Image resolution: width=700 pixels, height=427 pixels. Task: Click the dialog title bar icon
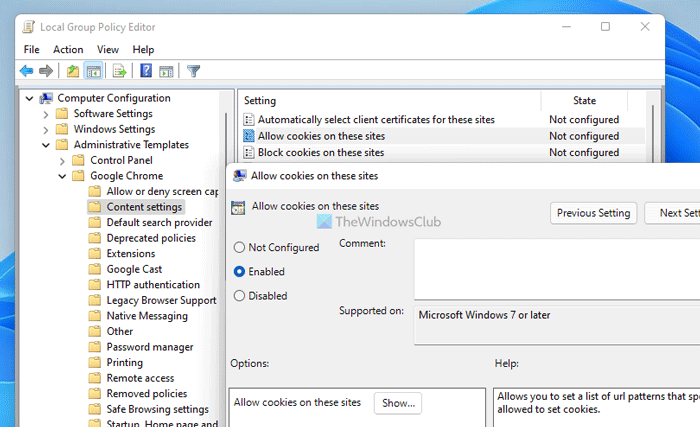239,176
